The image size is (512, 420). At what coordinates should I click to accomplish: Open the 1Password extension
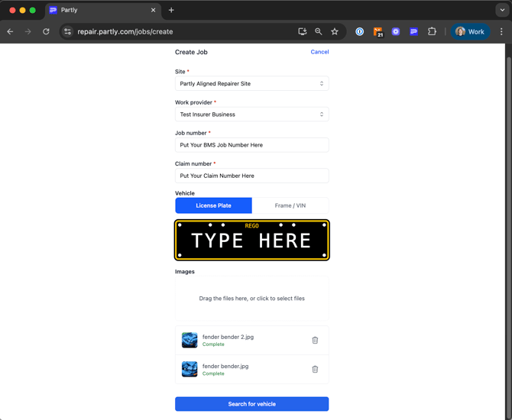360,32
